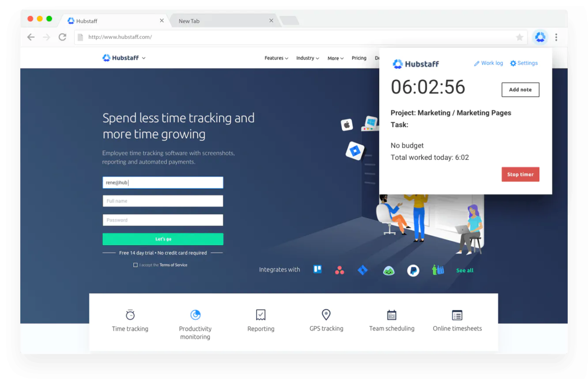Expand the Features dropdown menu

[x=276, y=58]
